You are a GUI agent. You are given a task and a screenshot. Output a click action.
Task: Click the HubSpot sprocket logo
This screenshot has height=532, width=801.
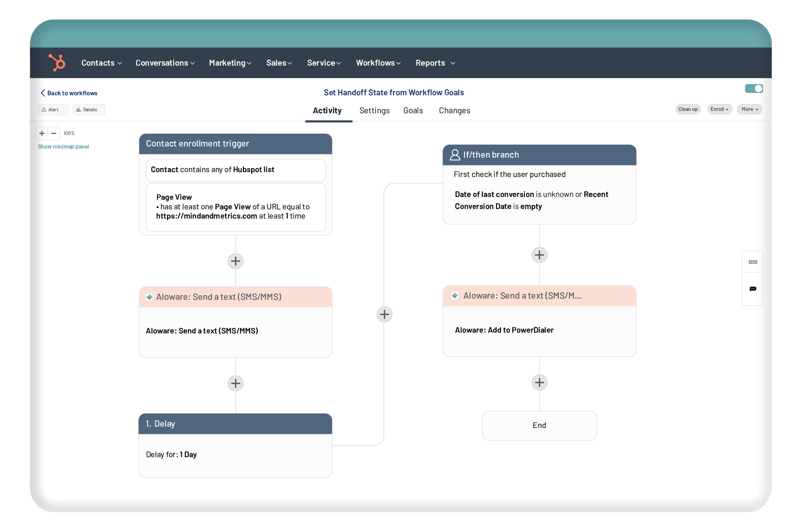(57, 62)
